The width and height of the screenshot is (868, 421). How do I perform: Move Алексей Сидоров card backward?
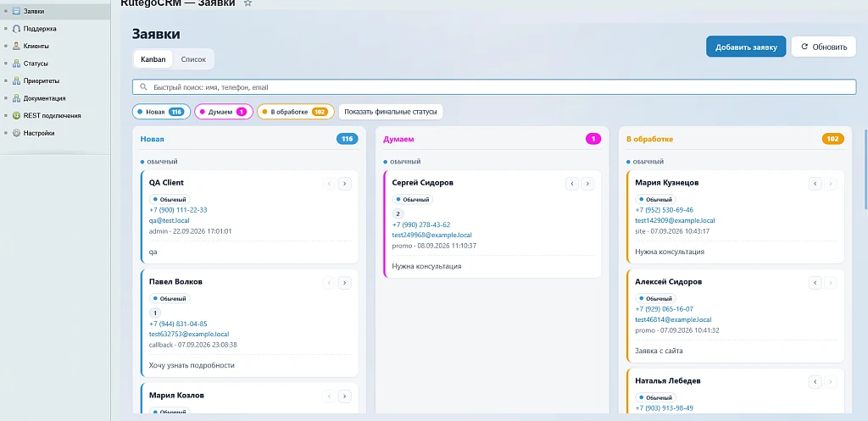point(815,283)
